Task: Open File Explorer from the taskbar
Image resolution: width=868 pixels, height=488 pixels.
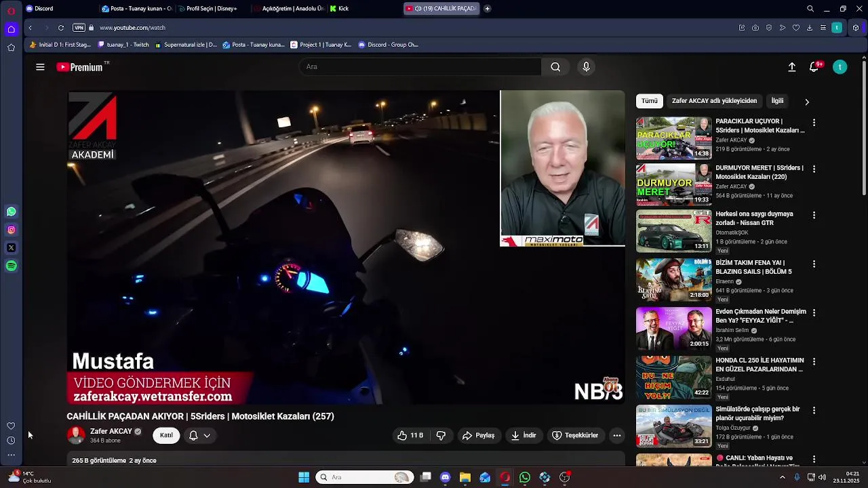Action: pos(465,477)
